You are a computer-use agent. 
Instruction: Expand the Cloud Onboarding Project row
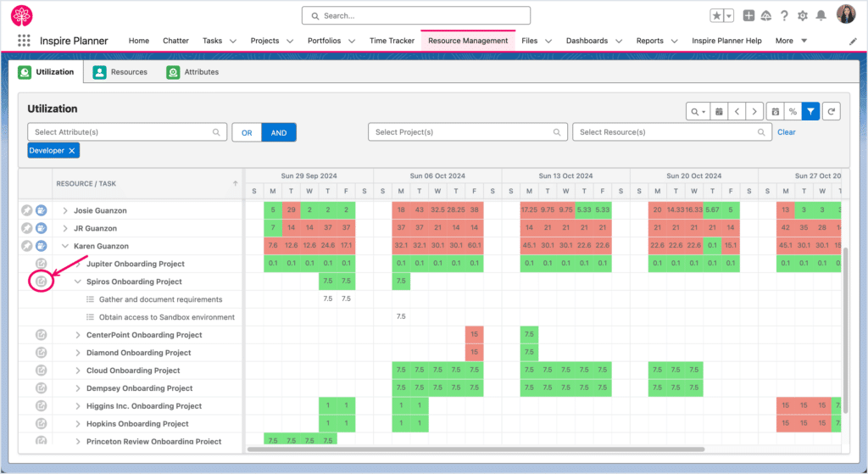(x=77, y=370)
